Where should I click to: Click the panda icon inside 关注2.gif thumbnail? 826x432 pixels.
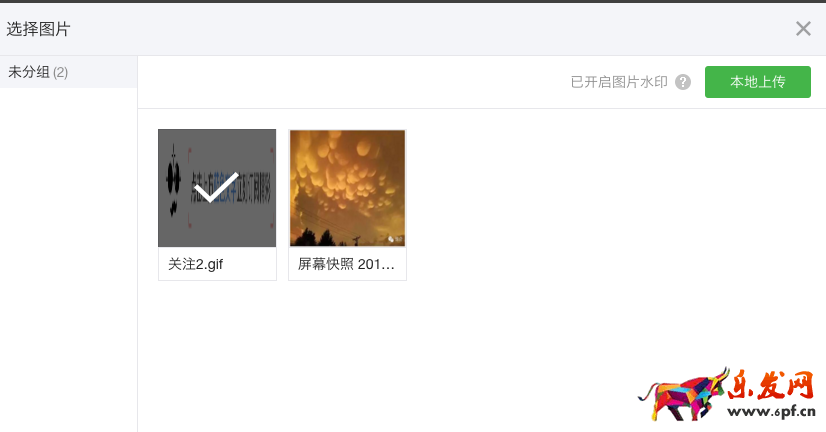pyautogui.click(x=173, y=182)
